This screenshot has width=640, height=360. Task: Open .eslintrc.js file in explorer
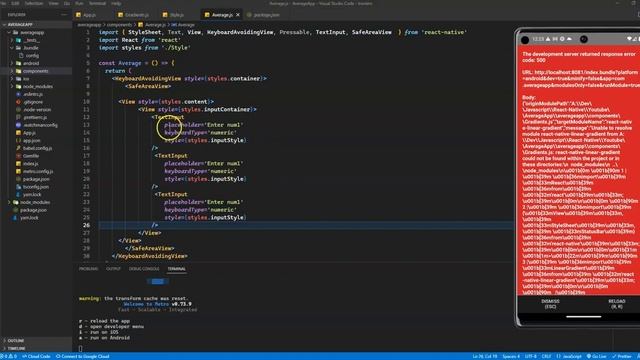(33, 94)
